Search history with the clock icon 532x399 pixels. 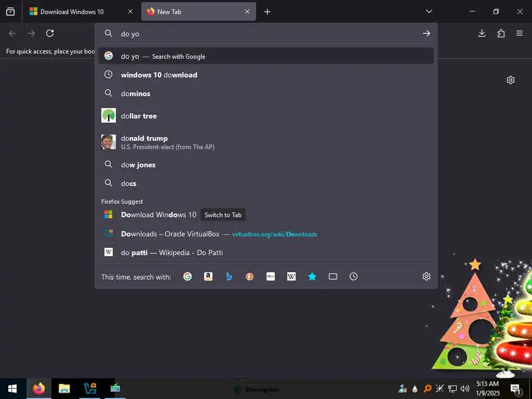point(353,276)
